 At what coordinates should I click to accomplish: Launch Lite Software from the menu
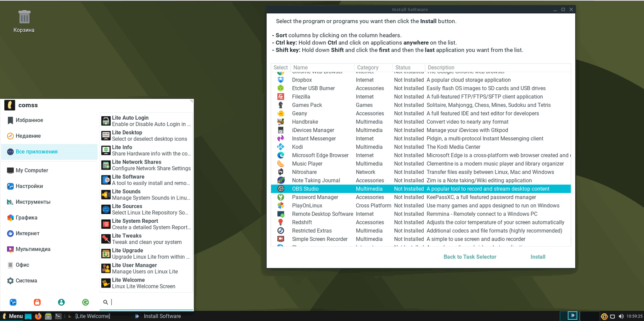coord(146,180)
